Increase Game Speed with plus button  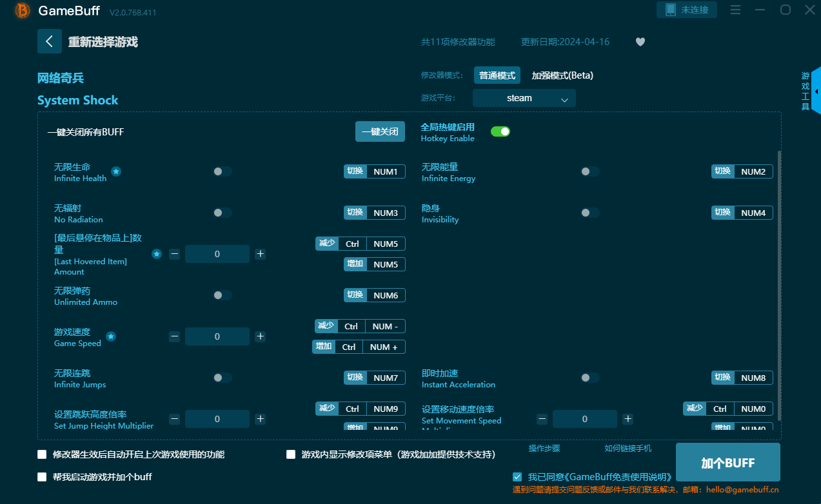click(260, 336)
